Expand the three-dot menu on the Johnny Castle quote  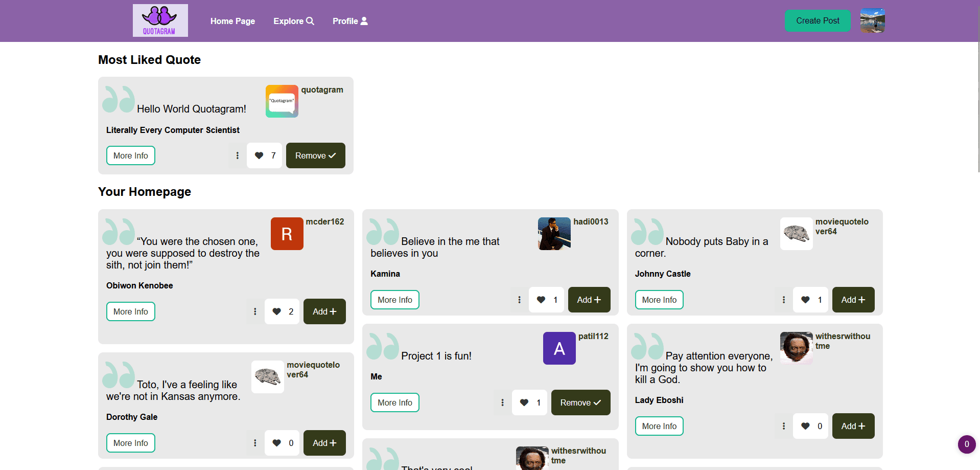783,300
